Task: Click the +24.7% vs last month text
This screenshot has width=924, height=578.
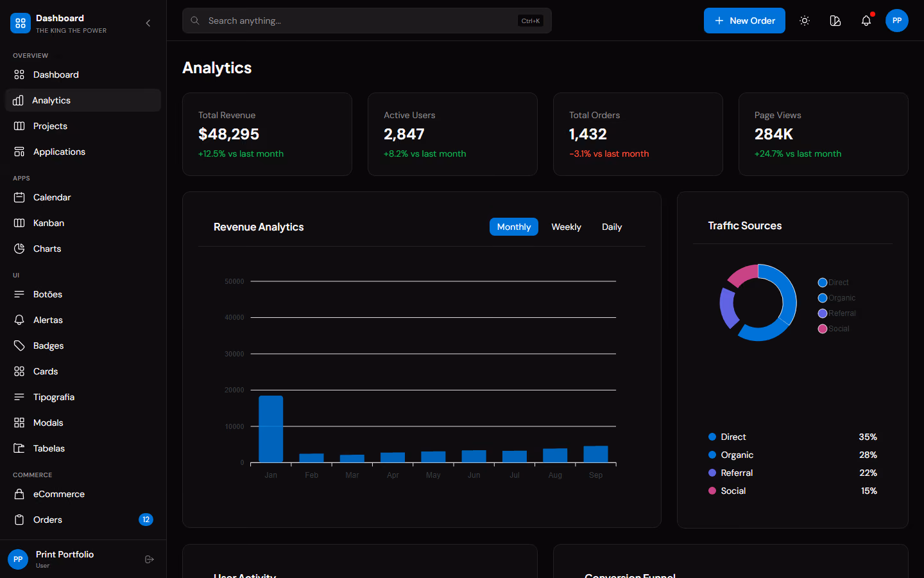Action: pyautogui.click(x=798, y=153)
